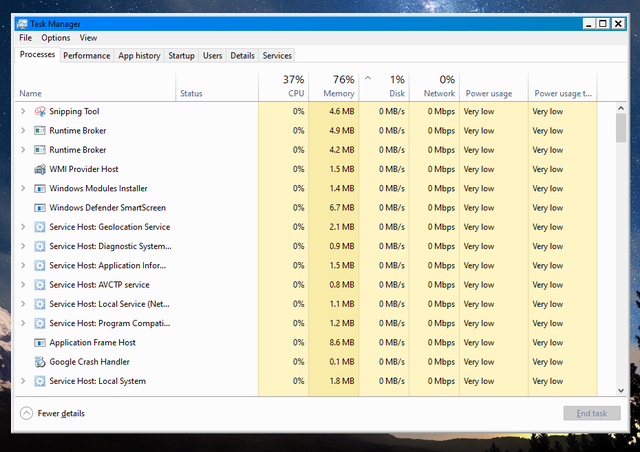Image resolution: width=640 pixels, height=452 pixels.
Task: Expand Service Host: Local System
Action: [23, 381]
